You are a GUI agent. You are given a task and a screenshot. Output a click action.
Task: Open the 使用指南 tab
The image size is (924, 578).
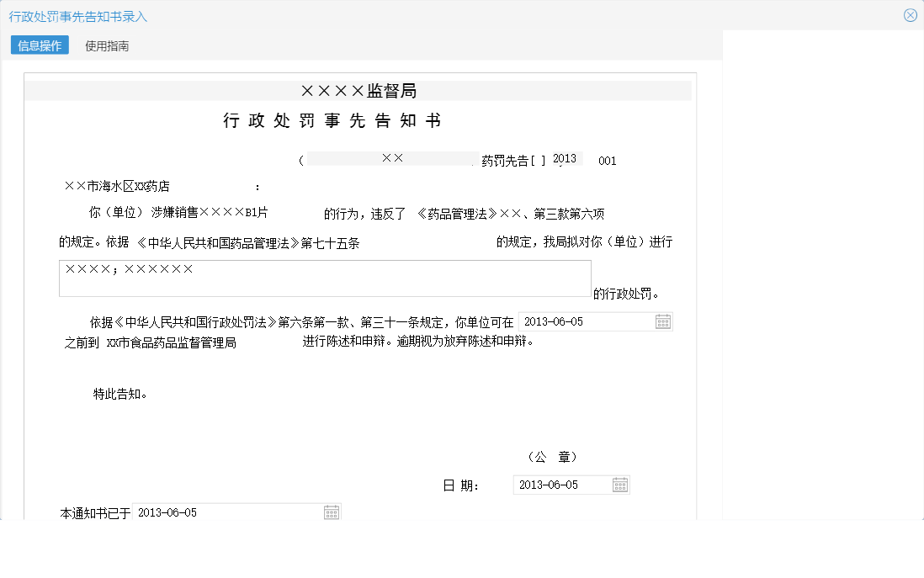click(105, 45)
